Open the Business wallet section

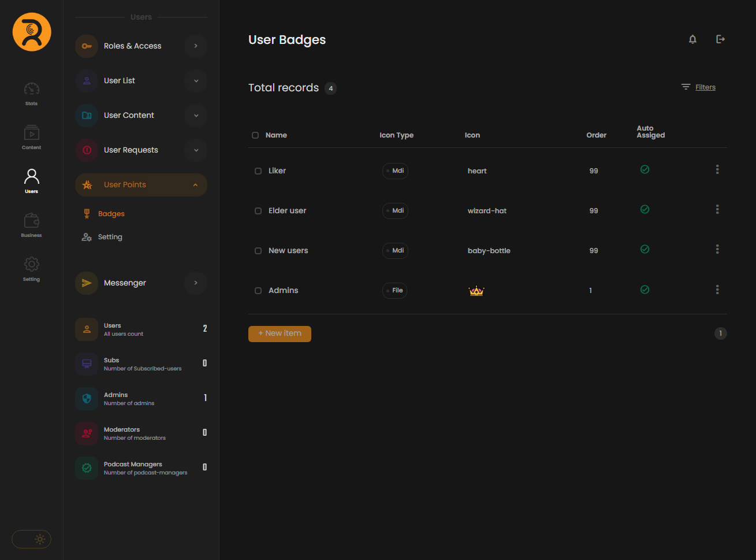point(32,225)
